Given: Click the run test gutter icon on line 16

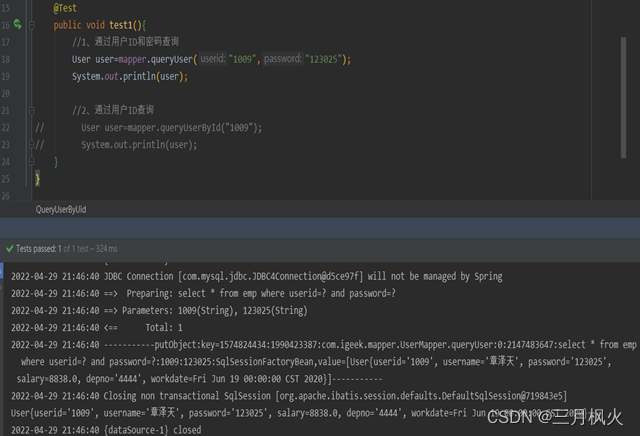Looking at the screenshot, I should point(18,24).
